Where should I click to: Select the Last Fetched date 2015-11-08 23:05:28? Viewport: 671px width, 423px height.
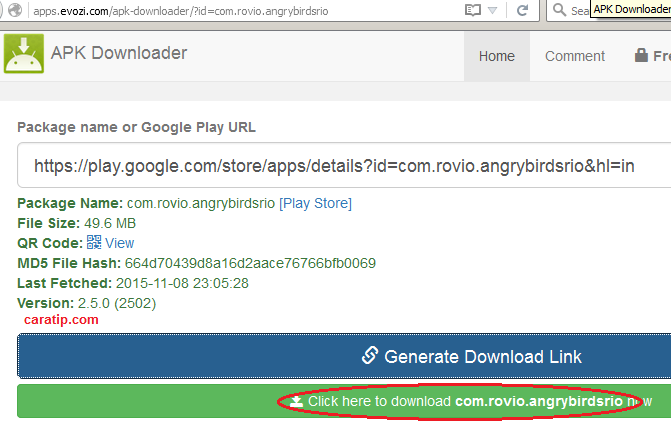point(182,283)
